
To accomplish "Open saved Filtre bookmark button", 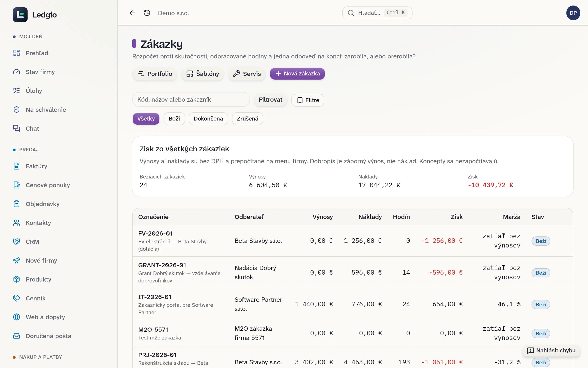I will coord(308,100).
